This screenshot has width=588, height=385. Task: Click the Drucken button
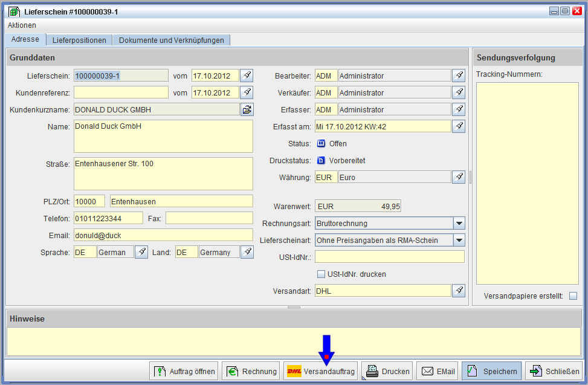click(x=388, y=371)
